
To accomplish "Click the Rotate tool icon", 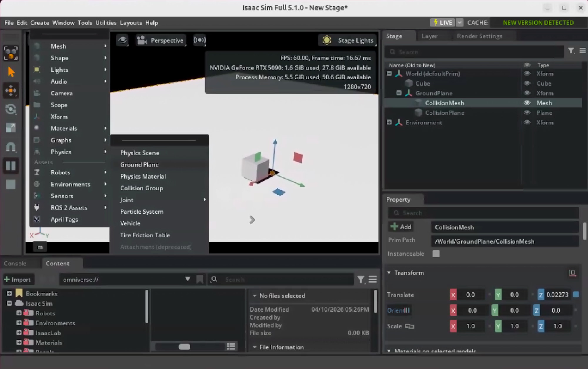I will tap(11, 109).
